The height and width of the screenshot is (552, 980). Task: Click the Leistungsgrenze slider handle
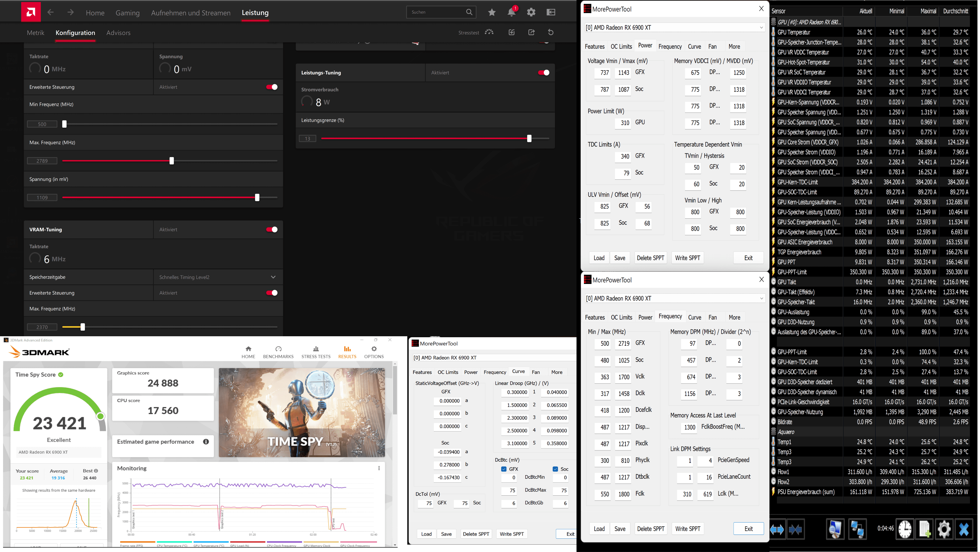[529, 139]
